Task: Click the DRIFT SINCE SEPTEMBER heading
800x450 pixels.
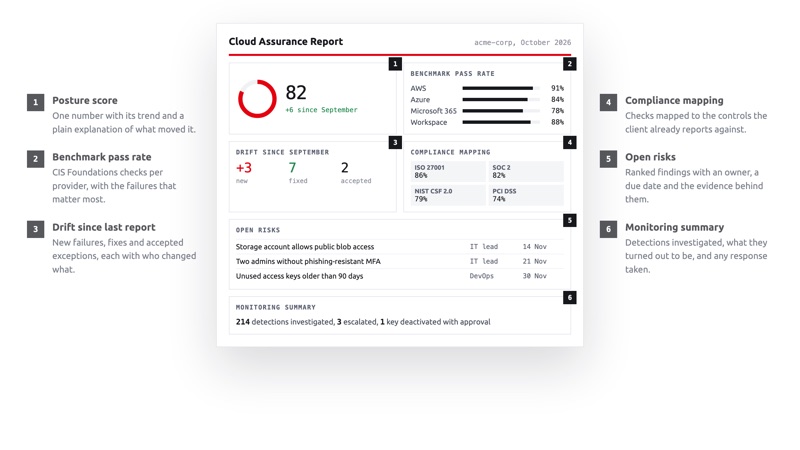Action: pyautogui.click(x=282, y=152)
